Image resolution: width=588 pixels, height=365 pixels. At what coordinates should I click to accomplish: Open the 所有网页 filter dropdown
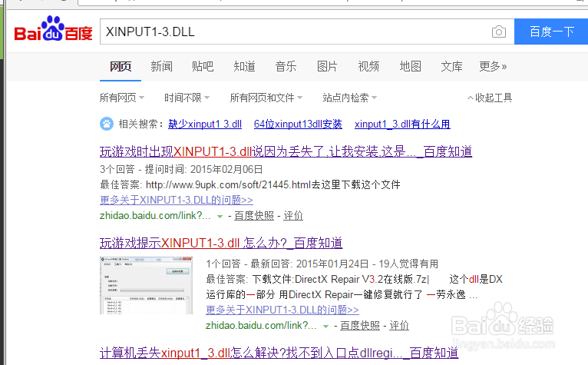tap(122, 98)
